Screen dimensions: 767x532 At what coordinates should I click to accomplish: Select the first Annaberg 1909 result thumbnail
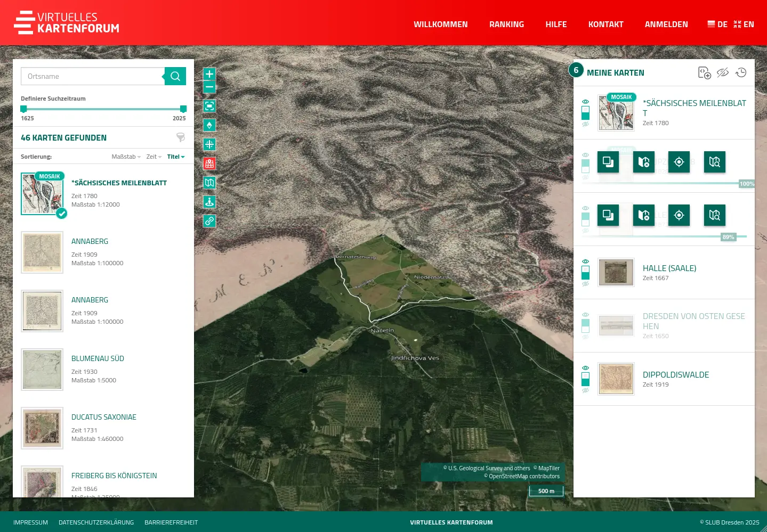42,252
